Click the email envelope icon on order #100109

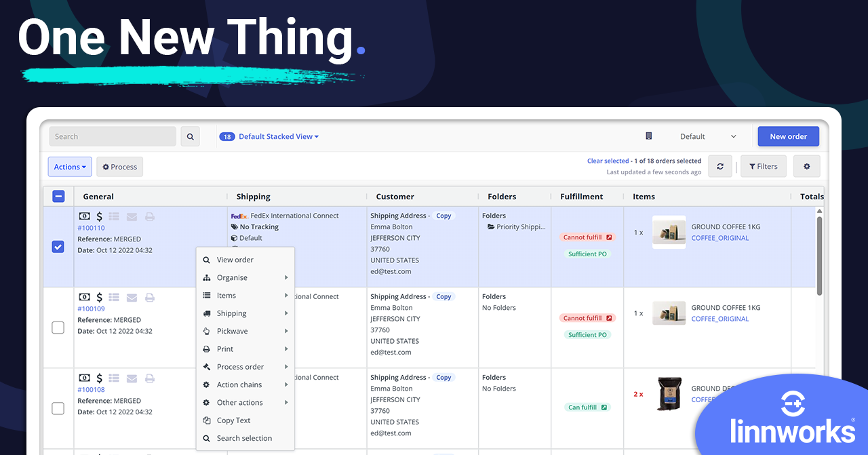(x=132, y=297)
